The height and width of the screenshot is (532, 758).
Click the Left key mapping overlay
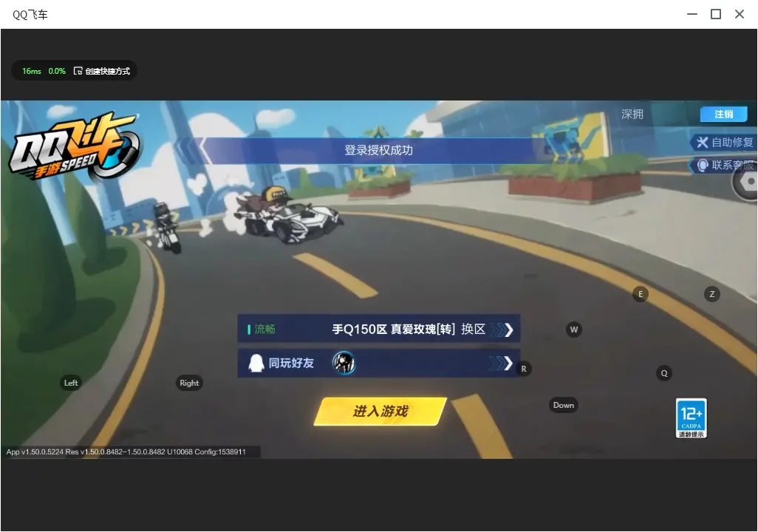71,383
